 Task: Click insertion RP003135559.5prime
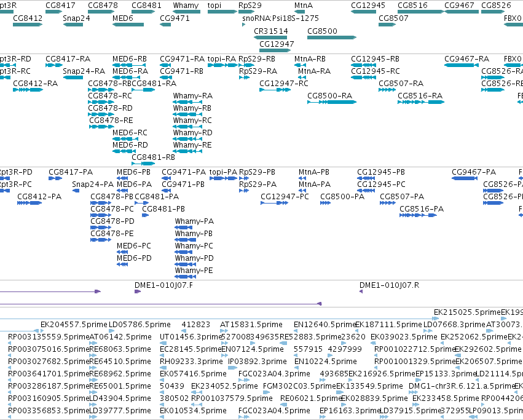[49, 337]
